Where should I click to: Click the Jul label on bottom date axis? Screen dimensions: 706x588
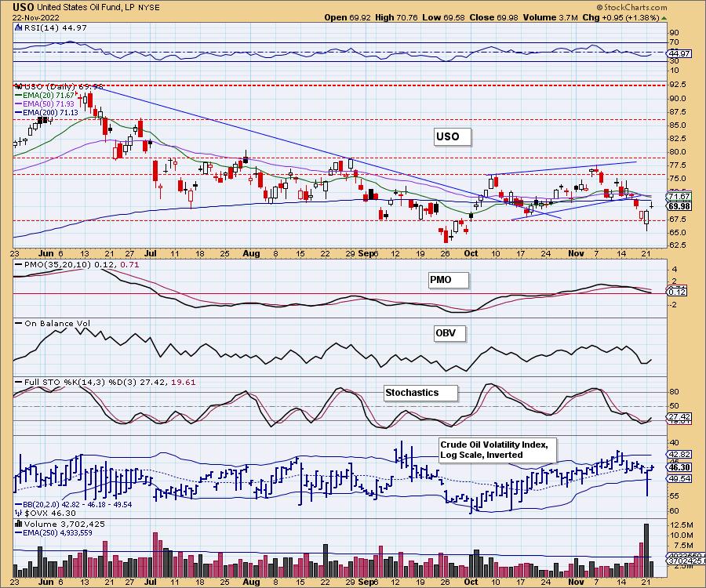click(x=150, y=582)
